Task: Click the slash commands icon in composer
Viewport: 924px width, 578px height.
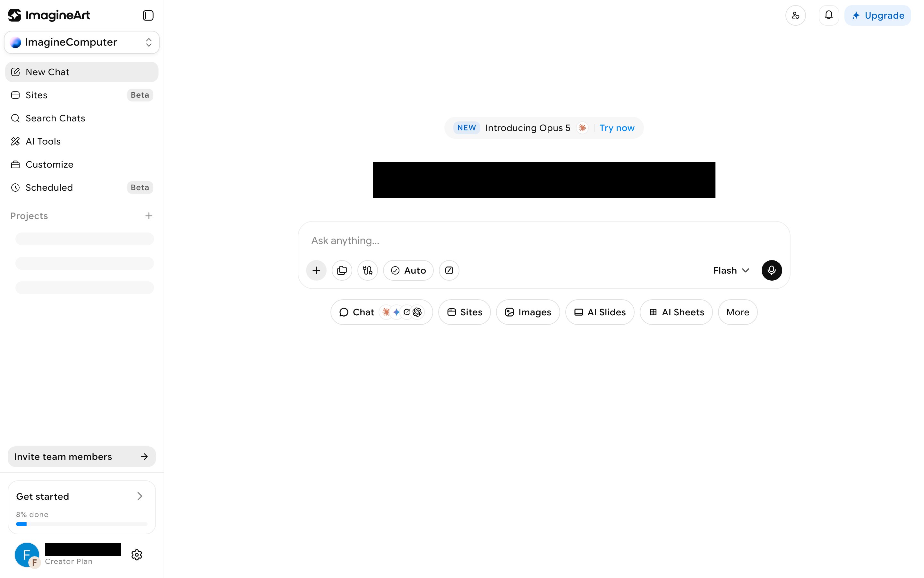Action: (x=449, y=270)
